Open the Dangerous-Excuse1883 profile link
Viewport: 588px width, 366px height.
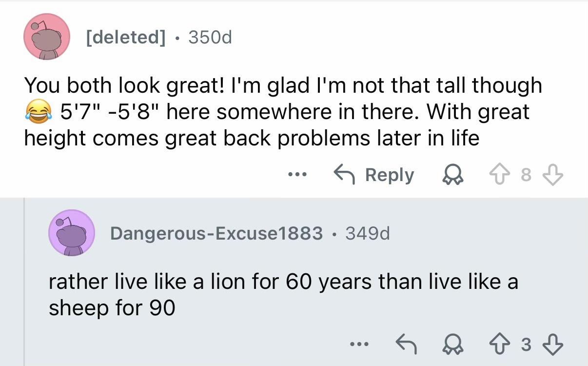coord(216,234)
